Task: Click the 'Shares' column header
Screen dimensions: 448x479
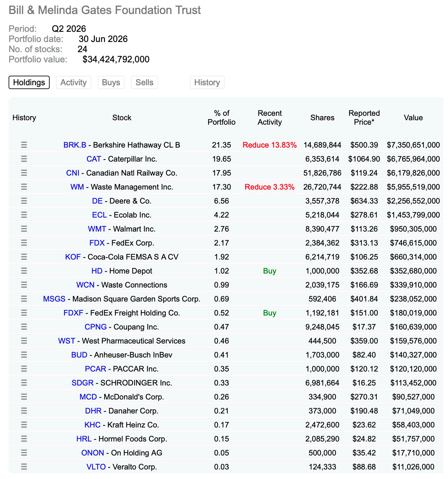Action: (x=322, y=118)
